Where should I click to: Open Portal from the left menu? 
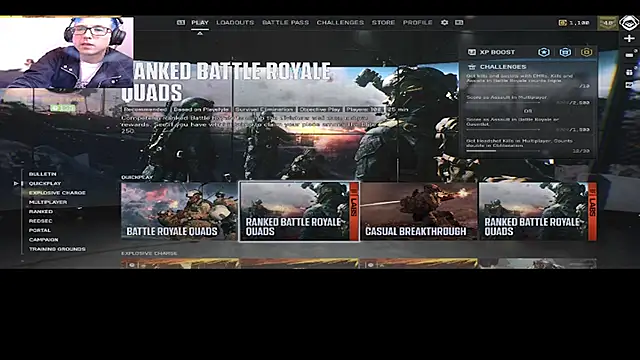(40, 230)
